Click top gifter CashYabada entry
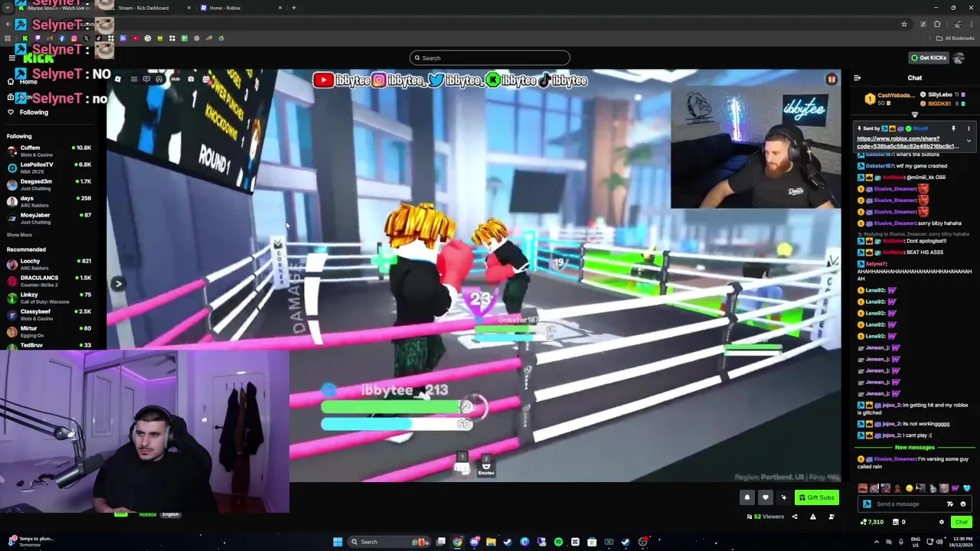This screenshot has width=980, height=551. [x=890, y=99]
